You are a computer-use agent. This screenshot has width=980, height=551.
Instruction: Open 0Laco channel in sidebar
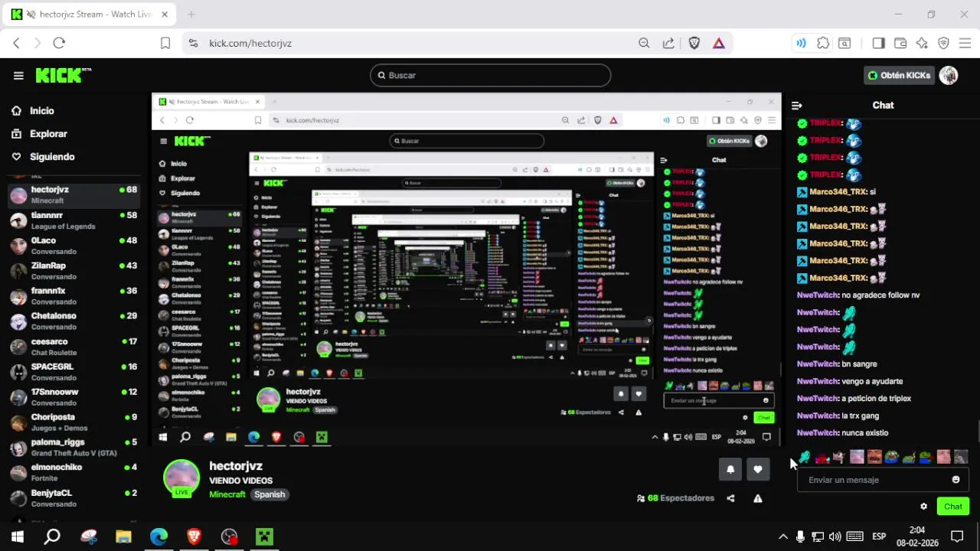[x=73, y=246]
